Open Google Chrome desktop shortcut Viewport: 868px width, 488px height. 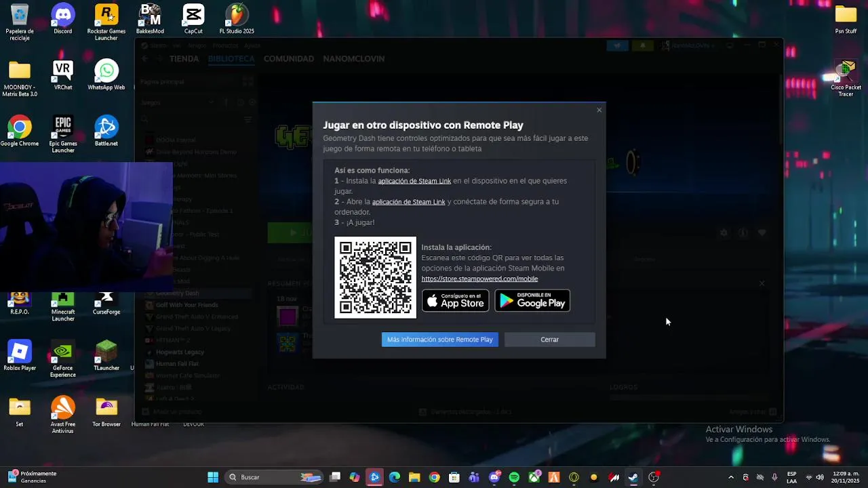[20, 131]
